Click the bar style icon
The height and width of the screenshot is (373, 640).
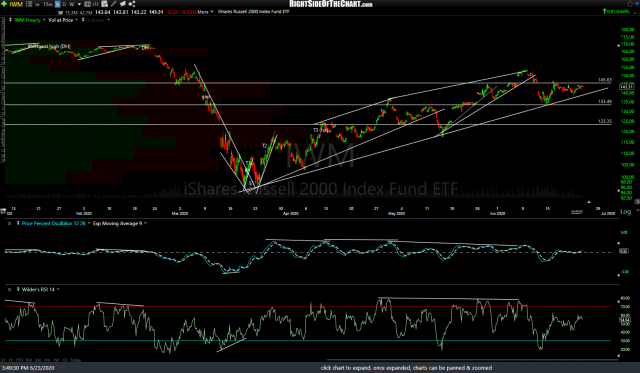coord(96,4)
